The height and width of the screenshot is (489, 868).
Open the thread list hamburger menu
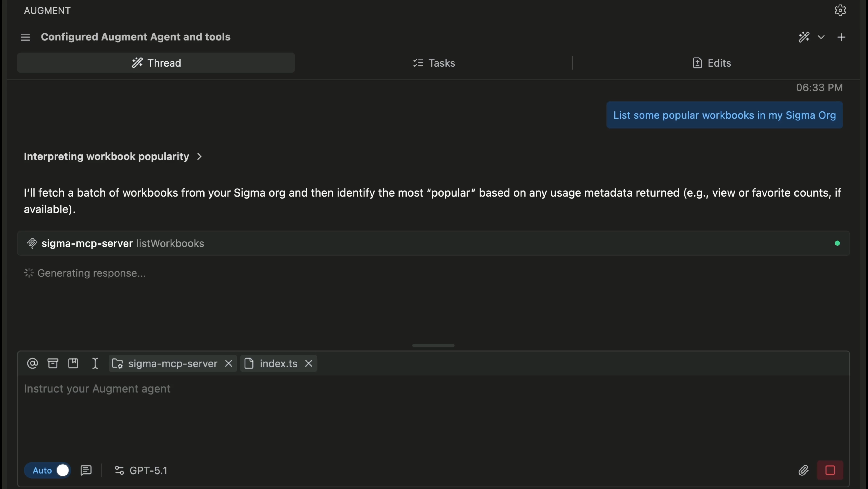point(25,37)
